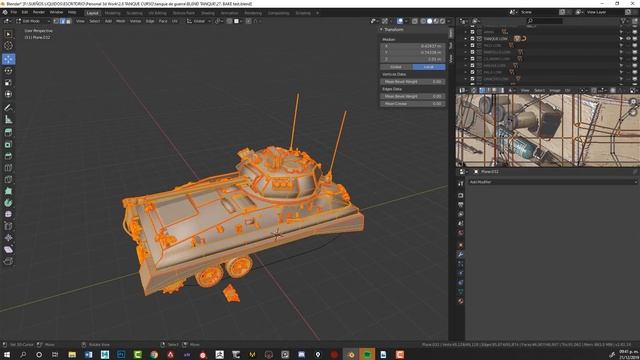The image size is (640, 360).
Task: Open the Mesh menu in viewport header
Action: (120, 21)
